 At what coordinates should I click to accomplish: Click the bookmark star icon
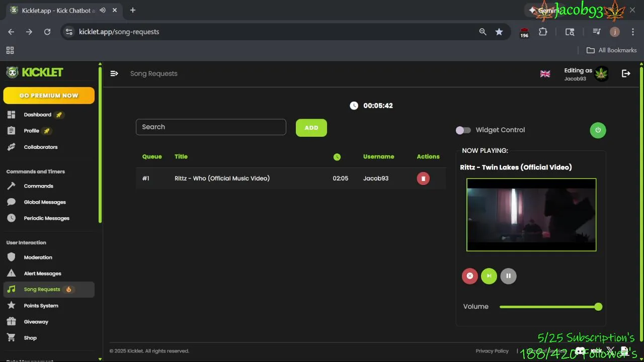coord(499,32)
